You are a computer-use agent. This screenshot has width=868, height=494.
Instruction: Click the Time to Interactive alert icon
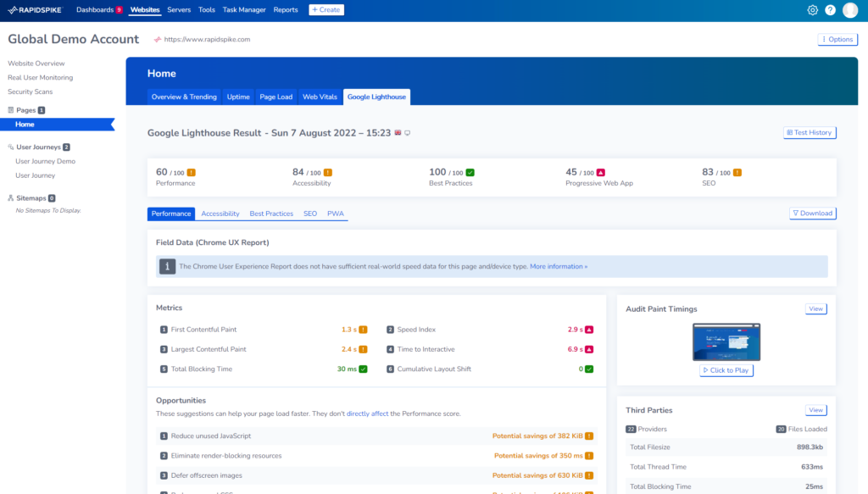[x=589, y=350]
